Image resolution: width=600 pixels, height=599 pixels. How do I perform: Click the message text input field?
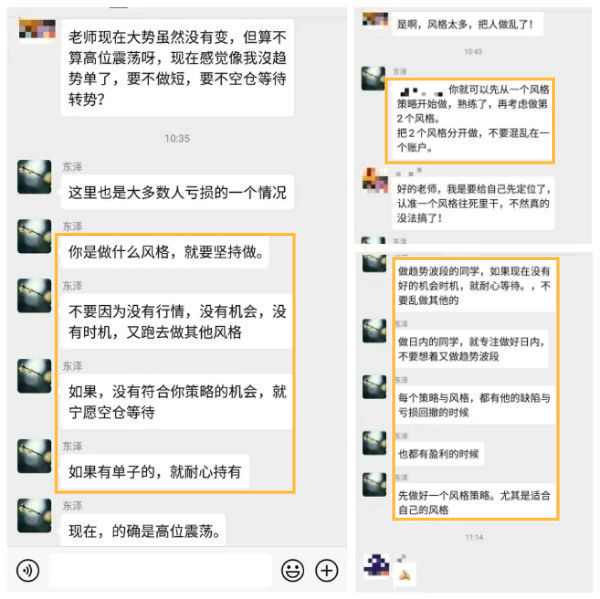pyautogui.click(x=160, y=570)
